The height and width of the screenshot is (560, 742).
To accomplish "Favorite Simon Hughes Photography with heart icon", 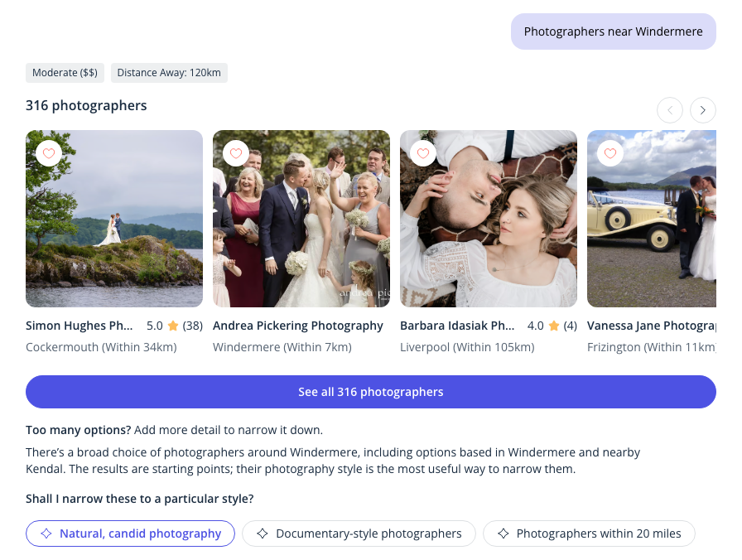I will (49, 153).
